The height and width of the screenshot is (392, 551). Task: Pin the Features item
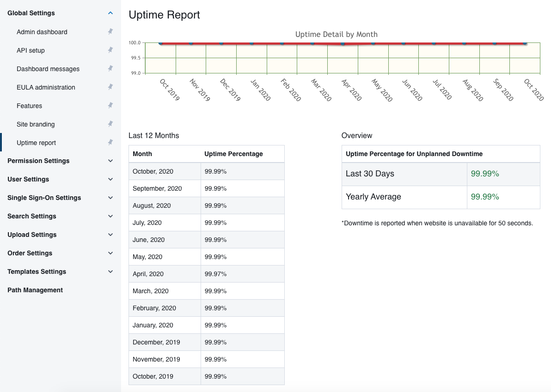pyautogui.click(x=110, y=106)
